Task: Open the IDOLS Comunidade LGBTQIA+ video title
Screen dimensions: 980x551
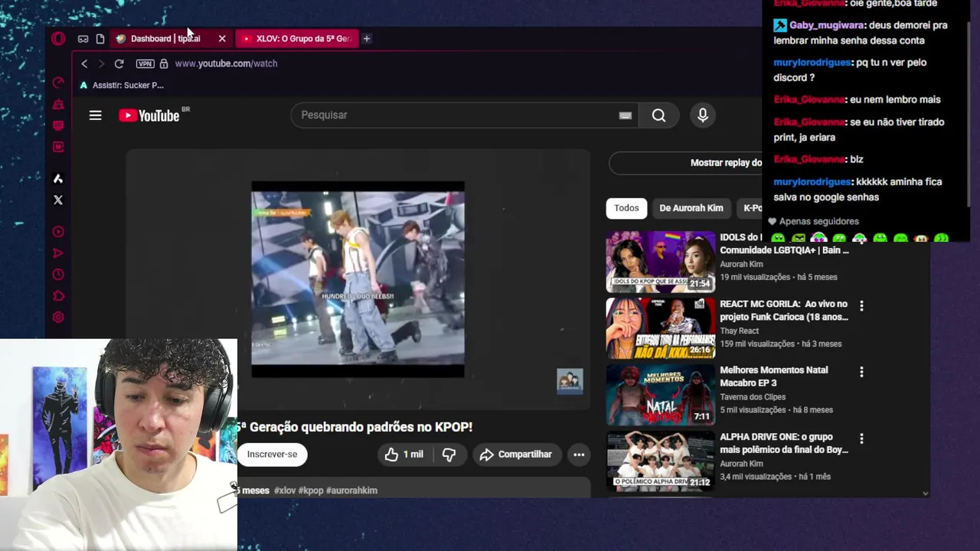Action: point(784,243)
